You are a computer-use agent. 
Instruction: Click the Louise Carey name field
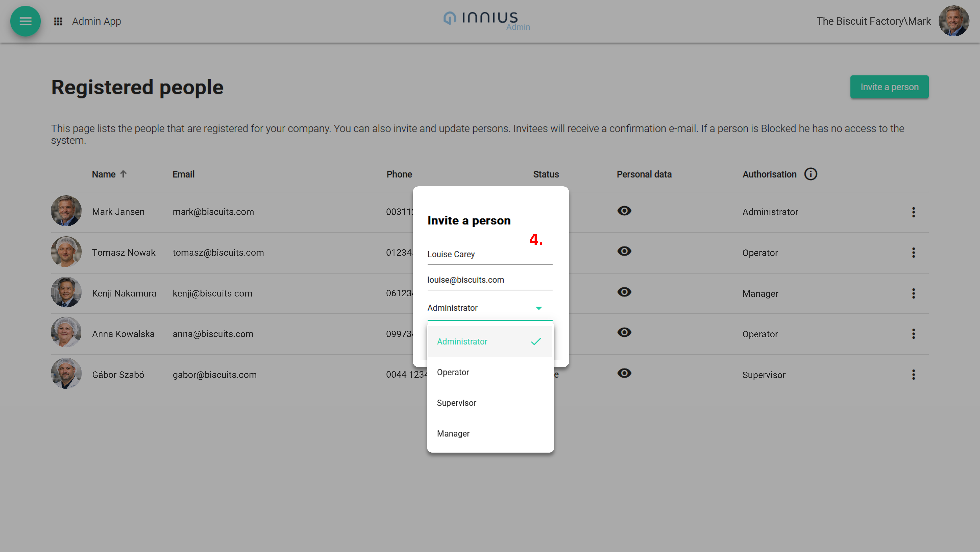(489, 254)
